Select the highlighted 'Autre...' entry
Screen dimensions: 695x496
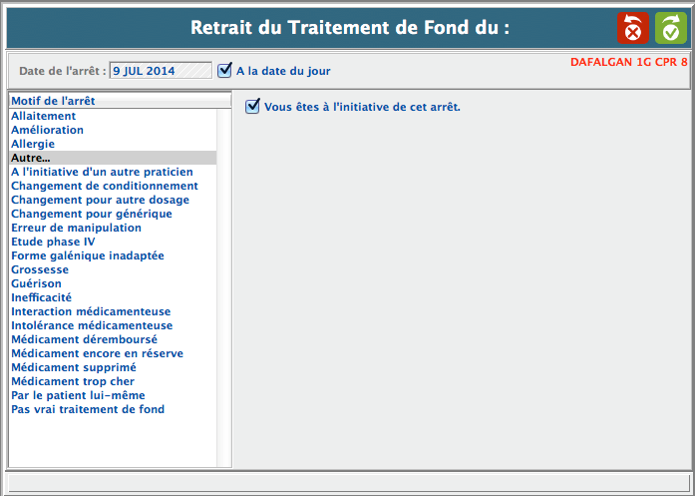[x=30, y=158]
